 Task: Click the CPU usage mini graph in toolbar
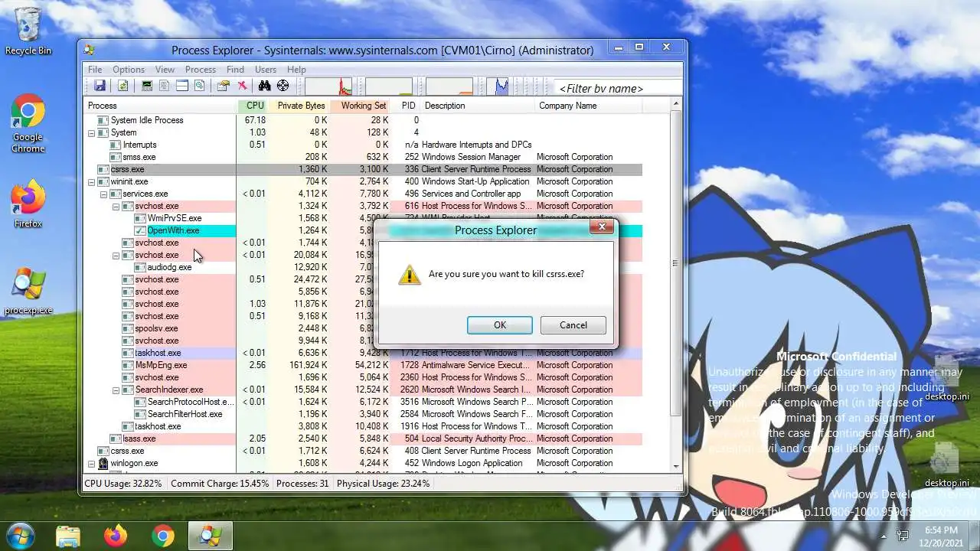coord(328,86)
